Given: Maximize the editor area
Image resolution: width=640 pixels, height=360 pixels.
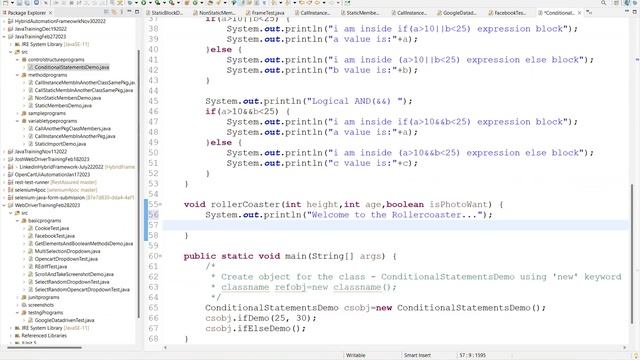Looking at the screenshot, I should (x=635, y=12).
